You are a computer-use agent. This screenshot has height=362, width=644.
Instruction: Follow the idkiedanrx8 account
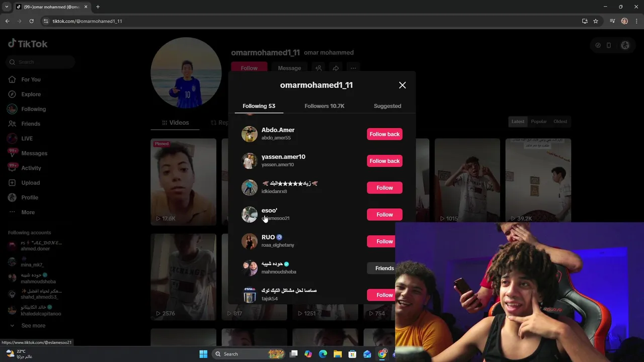click(384, 188)
